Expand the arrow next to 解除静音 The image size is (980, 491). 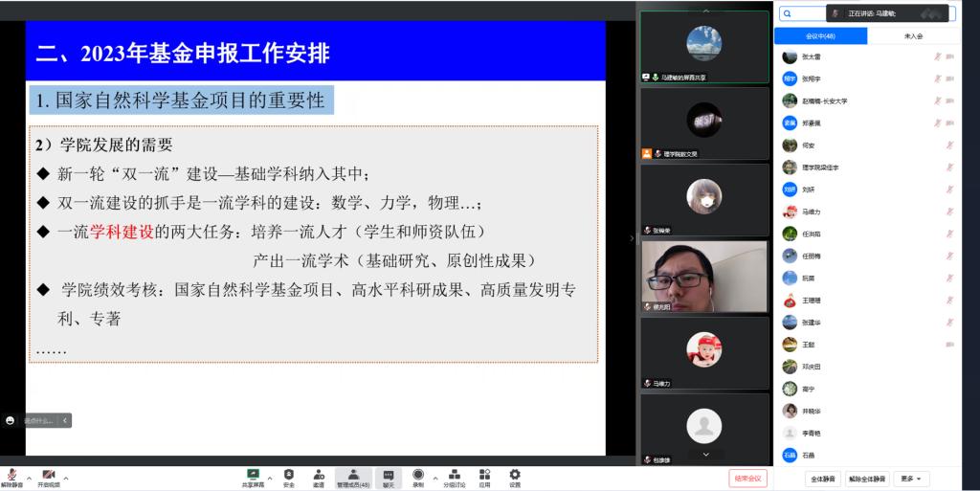click(x=29, y=477)
